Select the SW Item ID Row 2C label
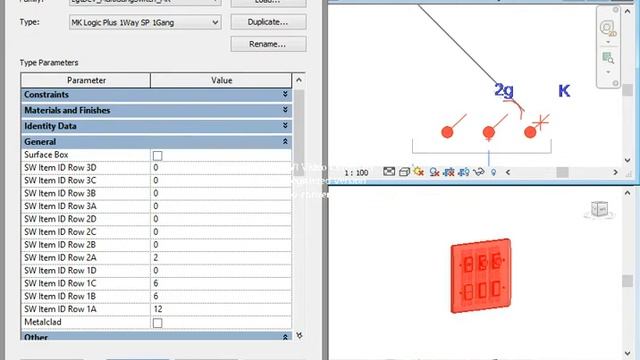Image resolution: width=640 pixels, height=360 pixels. point(60,232)
